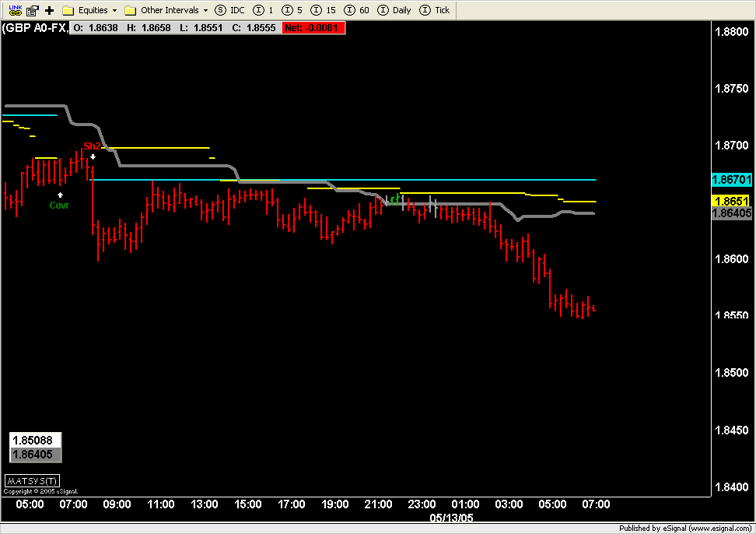Click the red Net -0.0081 box

(x=313, y=28)
